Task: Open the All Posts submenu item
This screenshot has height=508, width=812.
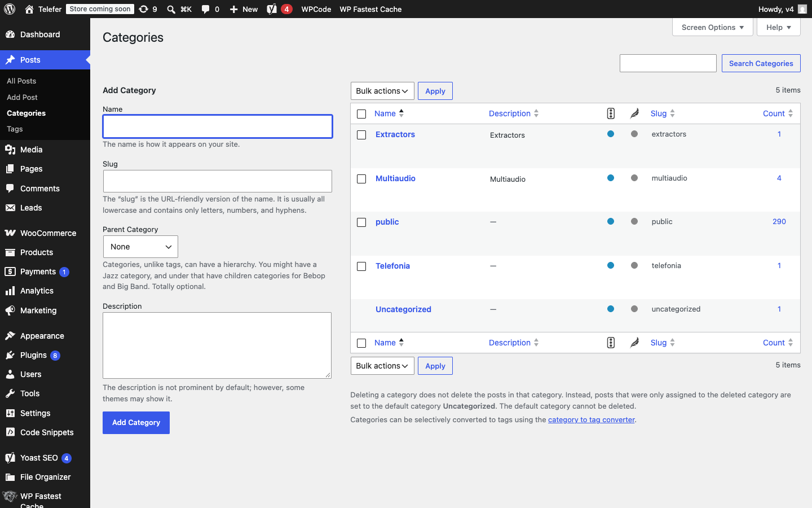Action: tap(21, 81)
